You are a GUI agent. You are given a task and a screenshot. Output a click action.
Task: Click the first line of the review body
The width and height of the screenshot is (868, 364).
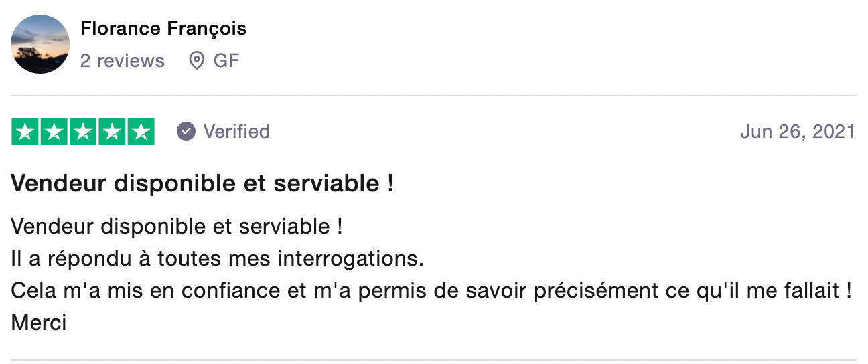(177, 226)
